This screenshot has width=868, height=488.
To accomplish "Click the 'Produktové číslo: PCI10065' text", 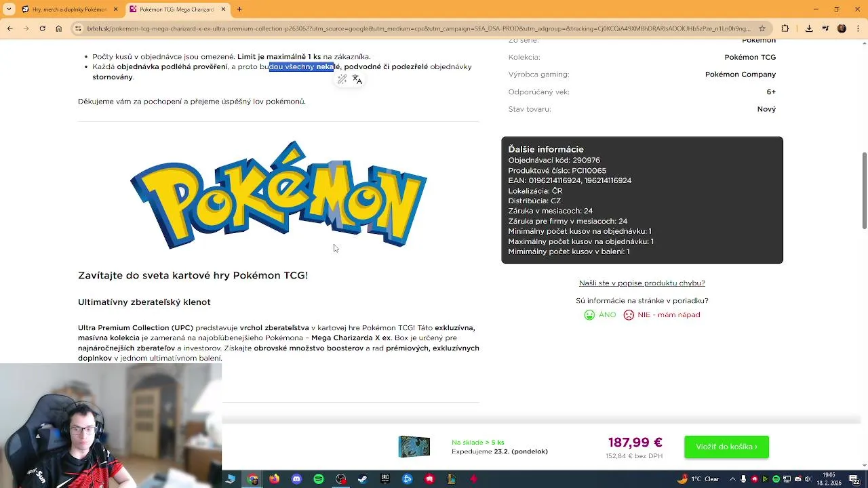I will click(x=557, y=170).
